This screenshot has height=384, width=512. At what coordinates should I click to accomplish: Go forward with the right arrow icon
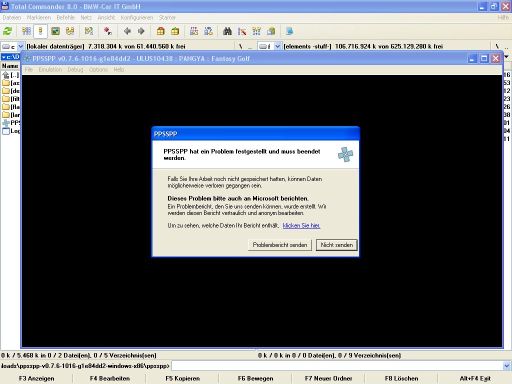tap(141, 31)
